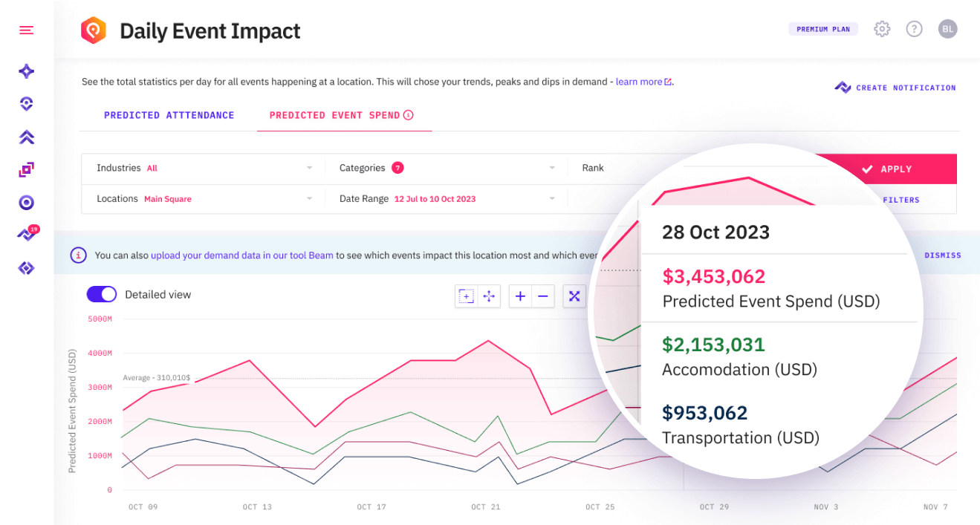980x525 pixels.
Task: Expand the Locations Main Square dropdown
Action: [x=203, y=199]
